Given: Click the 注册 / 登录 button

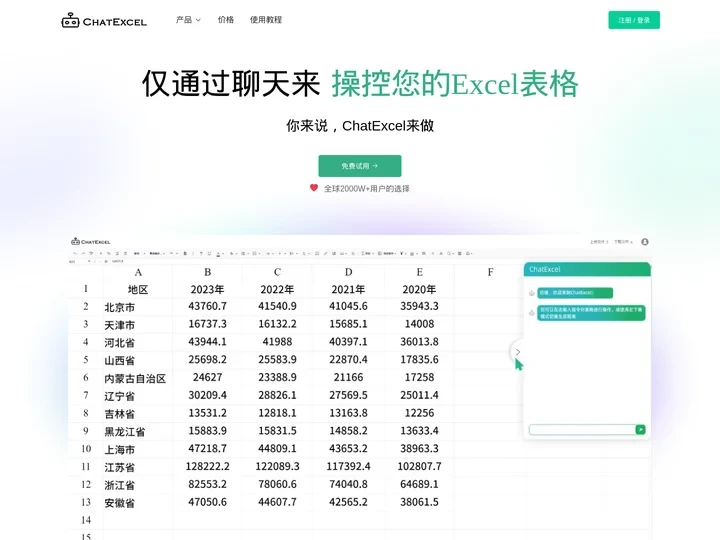Looking at the screenshot, I should pos(634,20).
